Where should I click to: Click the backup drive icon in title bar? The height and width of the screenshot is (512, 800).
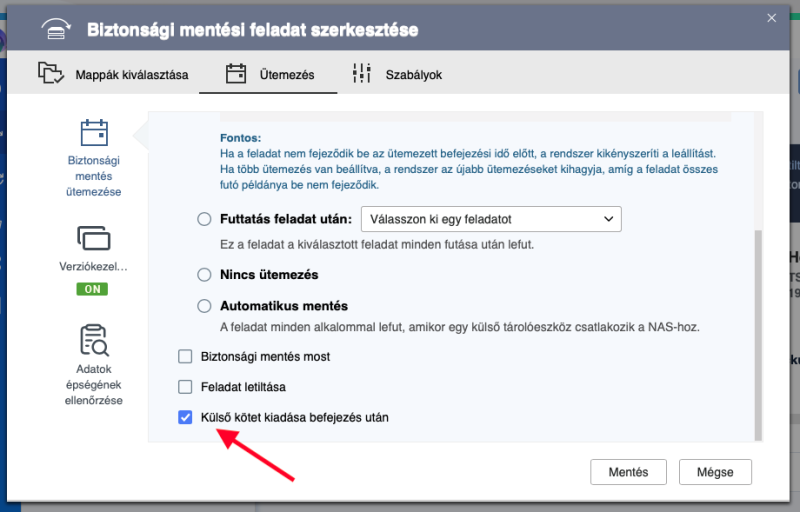pos(56,29)
